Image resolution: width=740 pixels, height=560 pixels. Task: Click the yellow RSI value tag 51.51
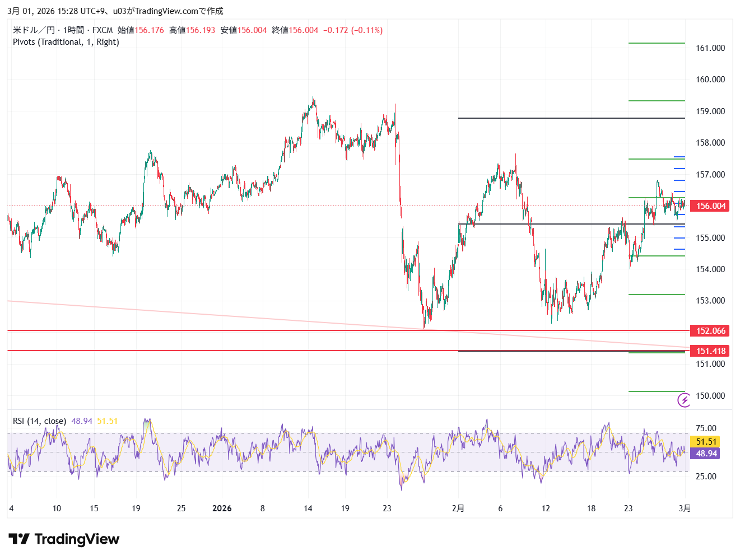pos(706,442)
